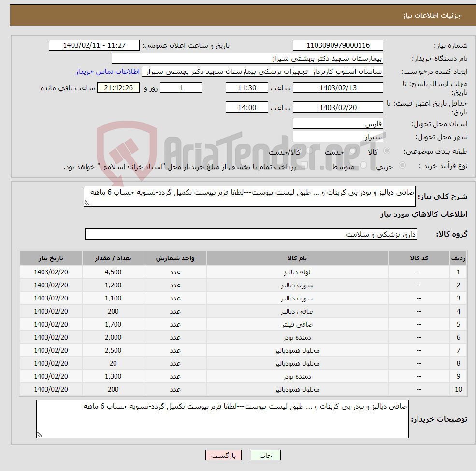Click column header کد کالا
476x471 pixels.
coord(419,258)
